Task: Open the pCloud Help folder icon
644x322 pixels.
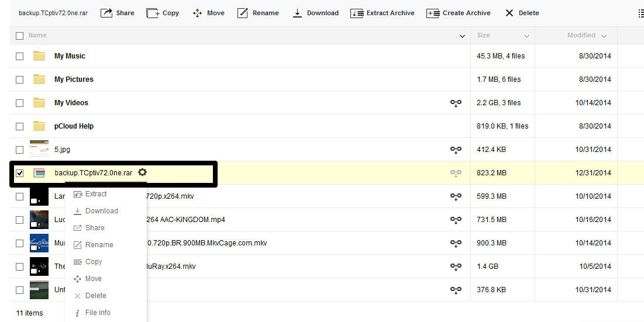Action: pyautogui.click(x=39, y=126)
